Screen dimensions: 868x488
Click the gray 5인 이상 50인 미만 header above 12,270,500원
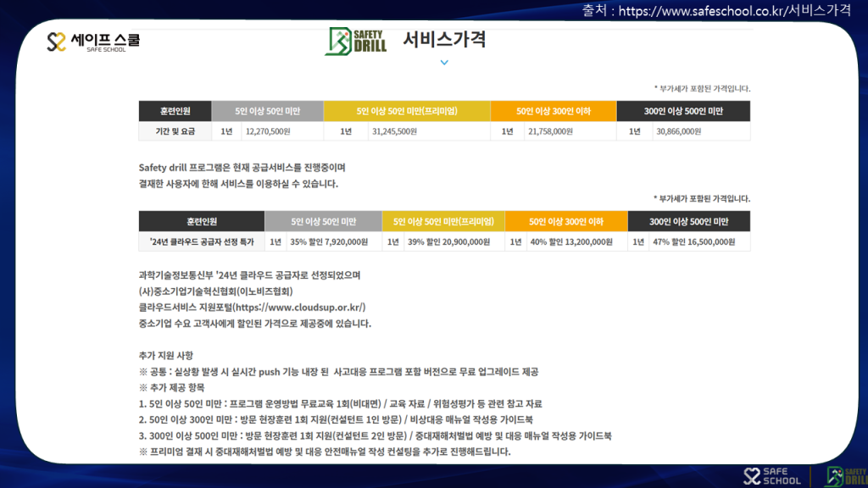(x=267, y=111)
